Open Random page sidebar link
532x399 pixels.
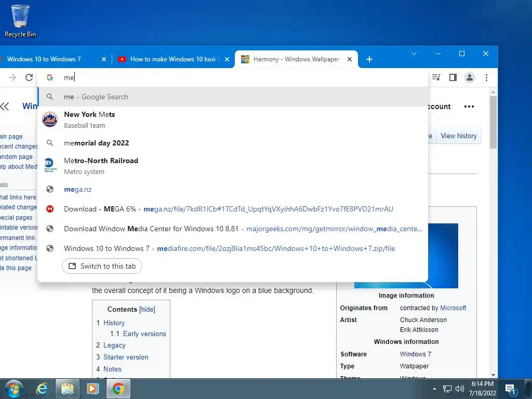16,157
